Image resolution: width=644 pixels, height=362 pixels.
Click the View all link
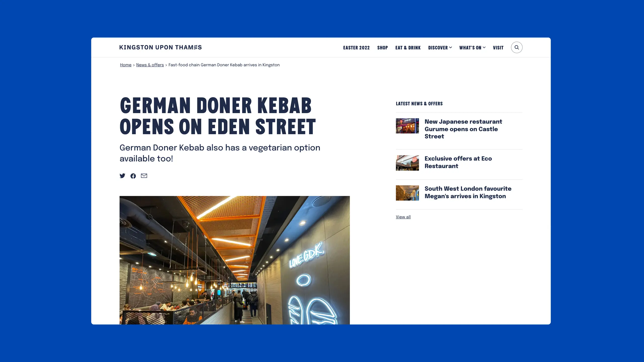[x=403, y=217]
